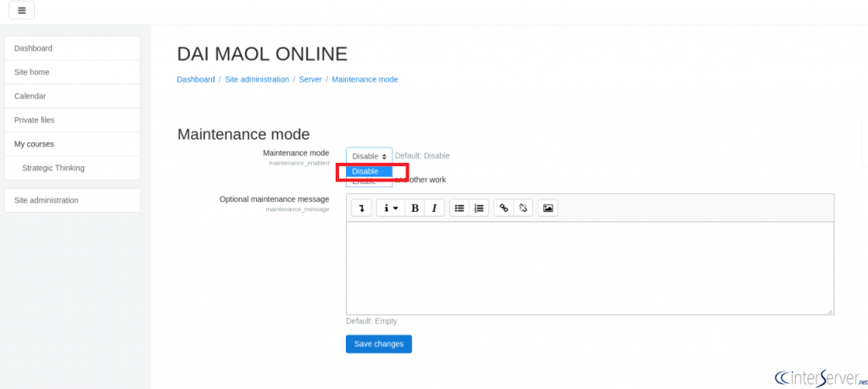Open Dashboard in the sidebar
Screen dimensions: 868x389
click(72, 48)
